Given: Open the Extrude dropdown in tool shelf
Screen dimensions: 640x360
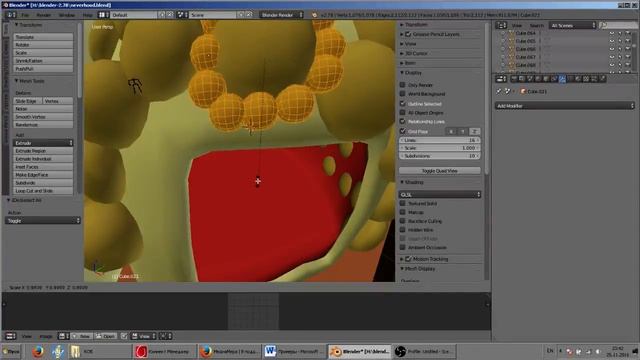Looking at the screenshot, I should pyautogui.click(x=43, y=143).
